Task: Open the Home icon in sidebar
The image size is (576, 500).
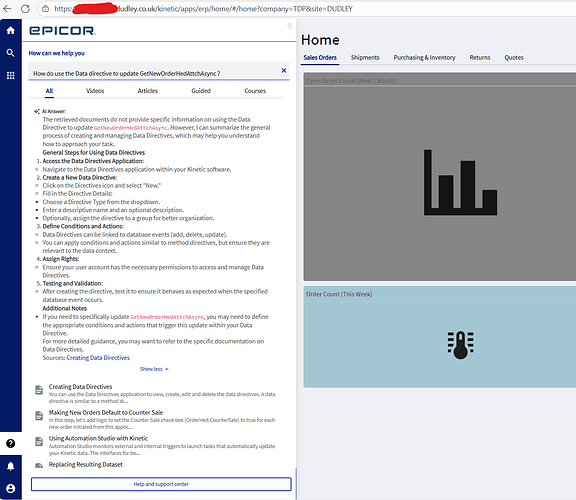Action: point(11,30)
